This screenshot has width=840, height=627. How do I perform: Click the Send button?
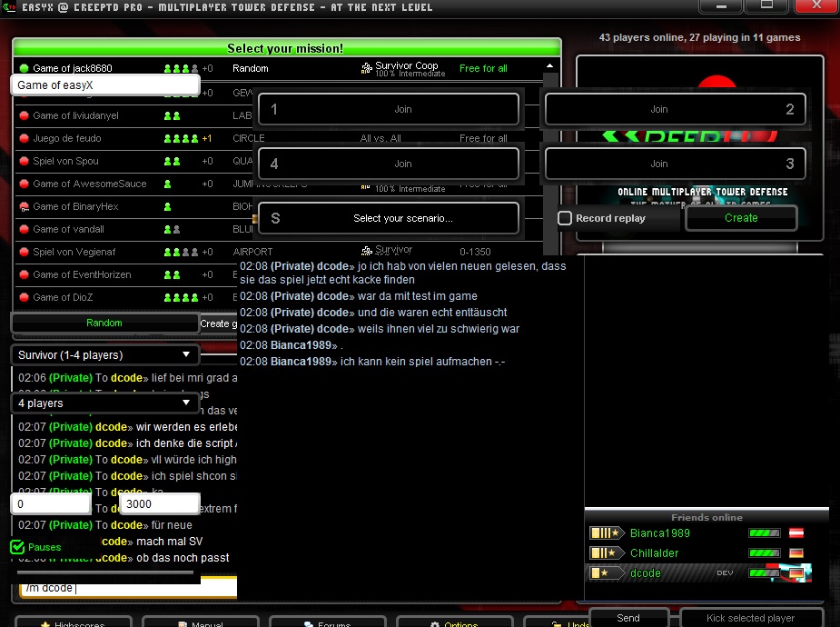click(x=628, y=618)
